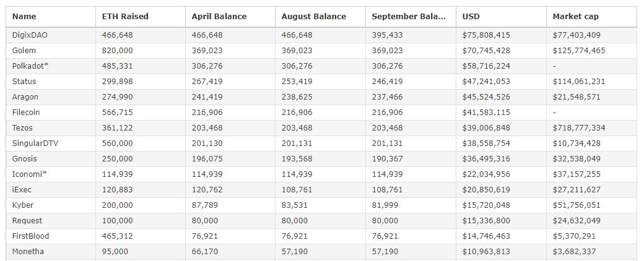Click the Golem row name
644x261 pixels.
(24, 51)
